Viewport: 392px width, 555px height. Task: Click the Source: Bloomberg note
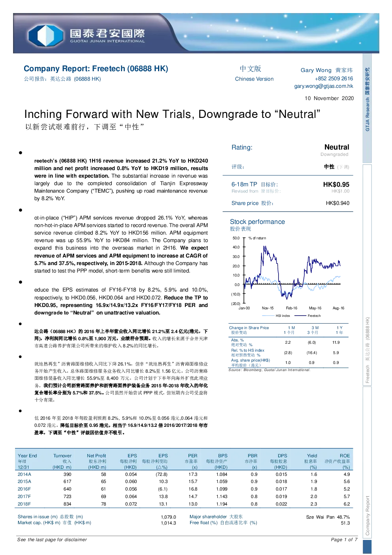point(269,370)
